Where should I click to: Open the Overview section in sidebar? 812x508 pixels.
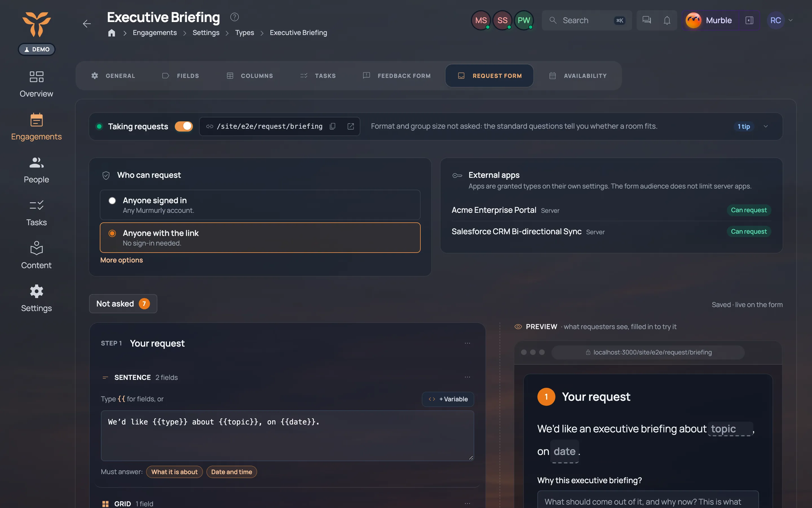point(36,84)
